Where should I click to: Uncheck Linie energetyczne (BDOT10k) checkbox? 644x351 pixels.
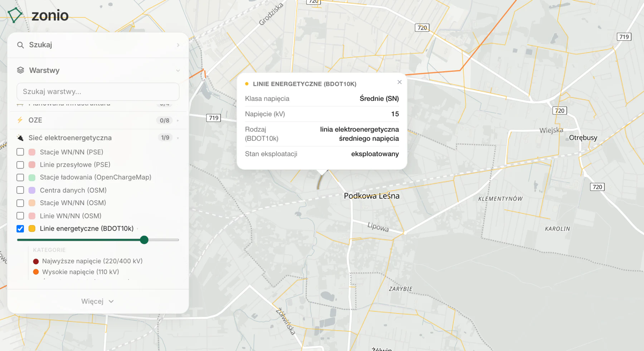point(20,229)
